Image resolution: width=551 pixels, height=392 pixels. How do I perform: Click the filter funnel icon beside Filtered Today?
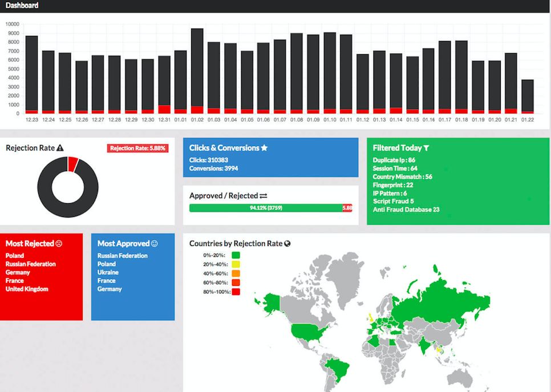tap(427, 148)
